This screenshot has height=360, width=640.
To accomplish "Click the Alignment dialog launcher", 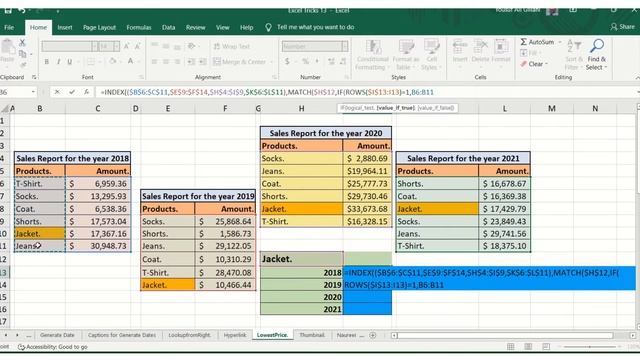I will pos(274,77).
